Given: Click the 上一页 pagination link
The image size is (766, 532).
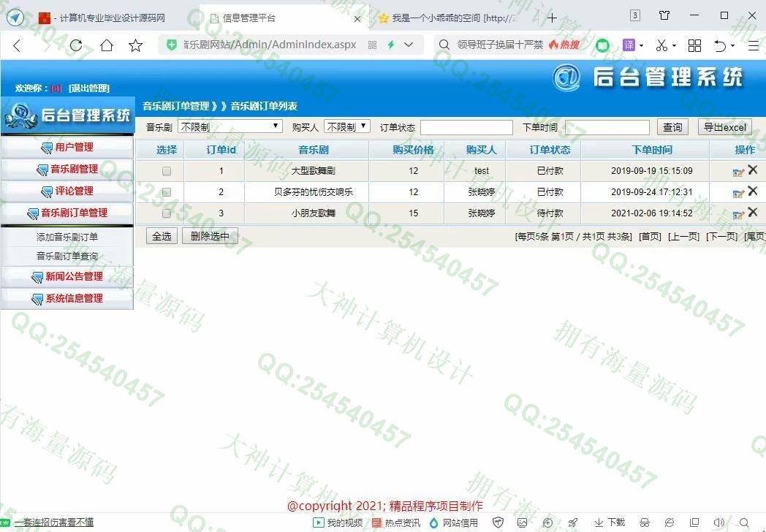Looking at the screenshot, I should pos(683,237).
